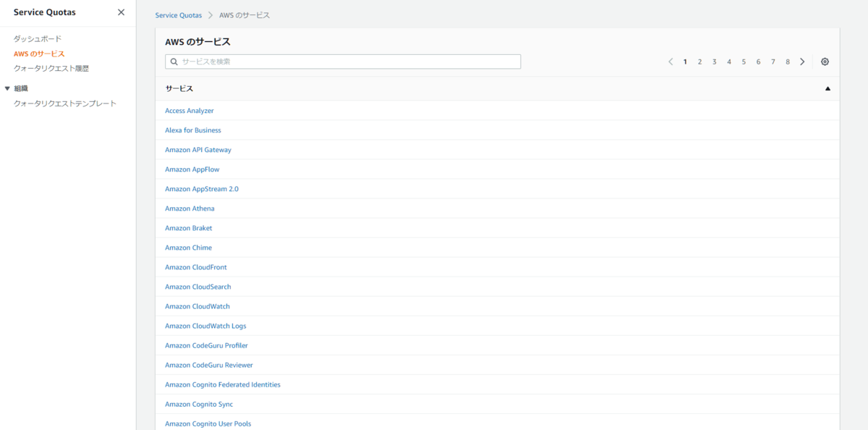Collapse the 組織 section triangle
The height and width of the screenshot is (430, 868).
(x=7, y=88)
